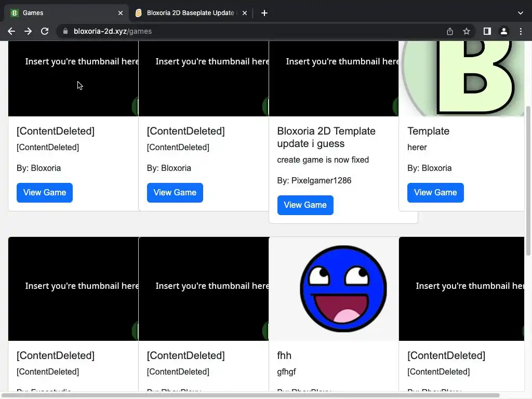Click the 'fhh' game title
Viewport: 532px width, 399px height.
(284, 355)
